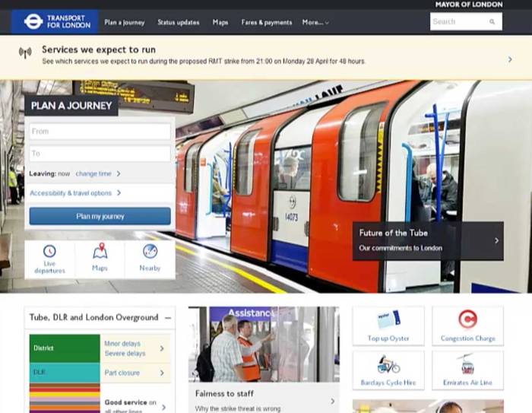This screenshot has height=413, width=532.
Task: Click the Congestion Charge red C icon
Action: (x=468, y=319)
